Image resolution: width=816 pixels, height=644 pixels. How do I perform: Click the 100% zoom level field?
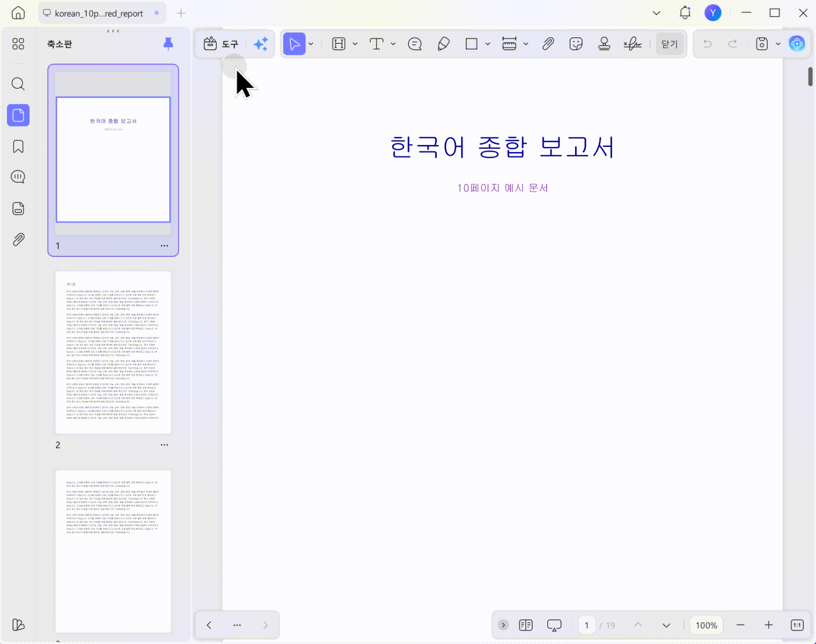tap(706, 625)
